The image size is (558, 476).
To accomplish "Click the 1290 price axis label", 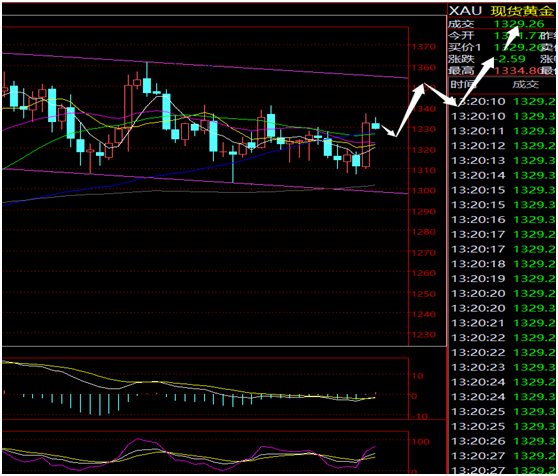I will (x=423, y=212).
